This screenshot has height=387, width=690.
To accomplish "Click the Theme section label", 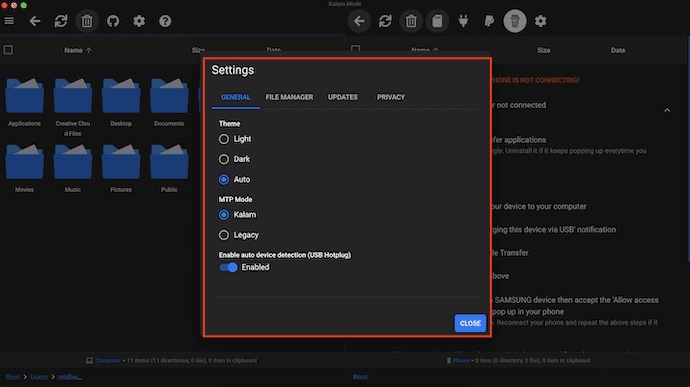I will (229, 124).
